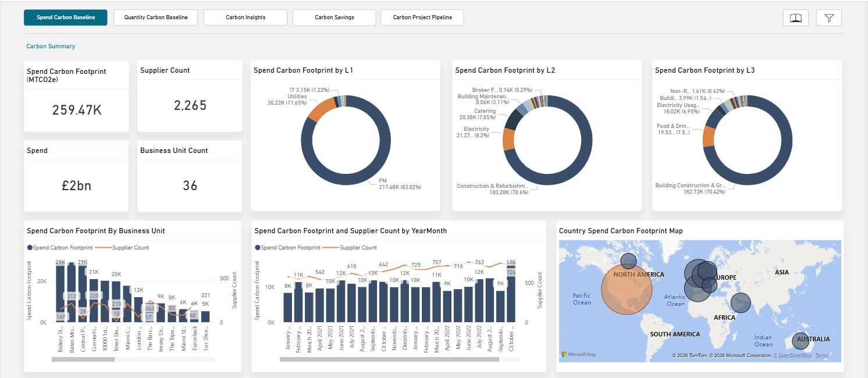Screen dimensions: 868x378
Task: Select the orange Utilities segment in L1 donut
Action: [322, 110]
